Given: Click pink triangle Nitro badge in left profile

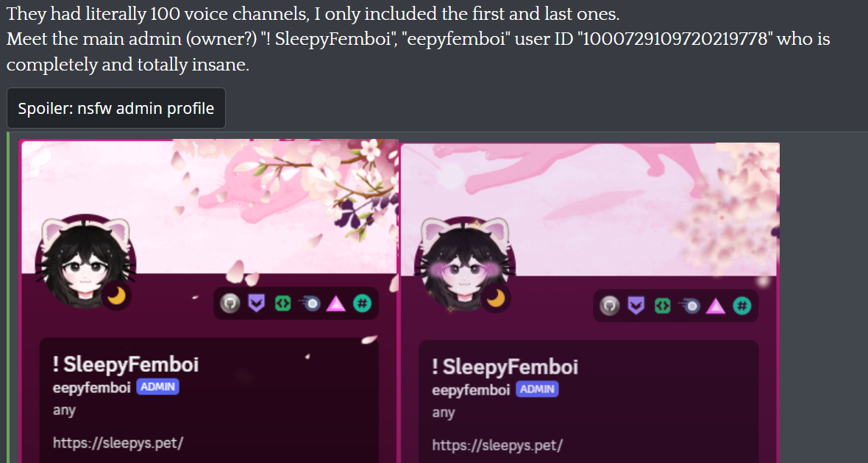Looking at the screenshot, I should 336,303.
